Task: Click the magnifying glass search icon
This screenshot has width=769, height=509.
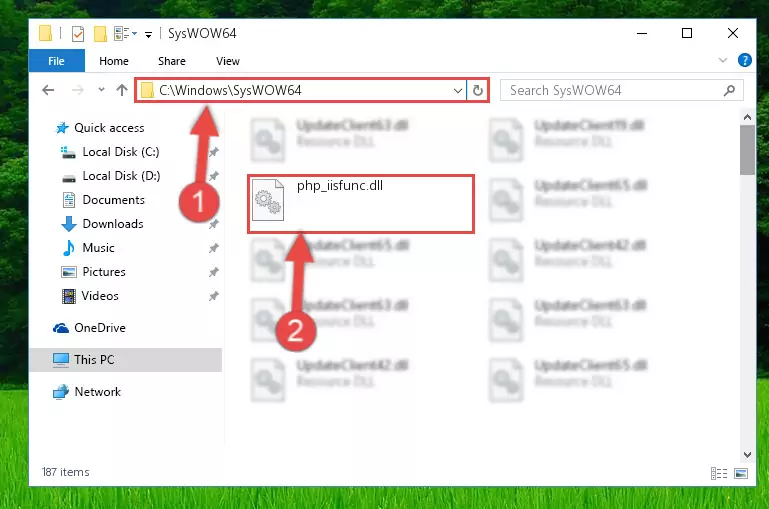Action: pyautogui.click(x=729, y=91)
